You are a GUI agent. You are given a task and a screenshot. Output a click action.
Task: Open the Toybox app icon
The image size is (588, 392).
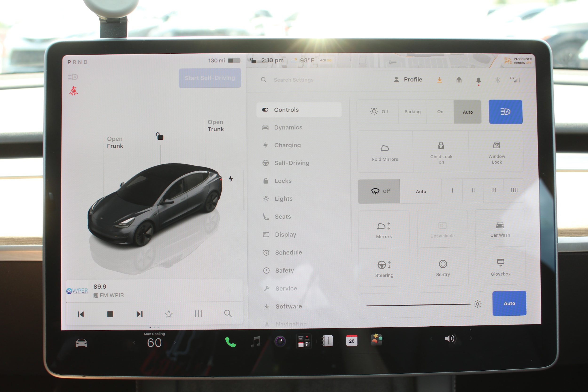point(376,340)
